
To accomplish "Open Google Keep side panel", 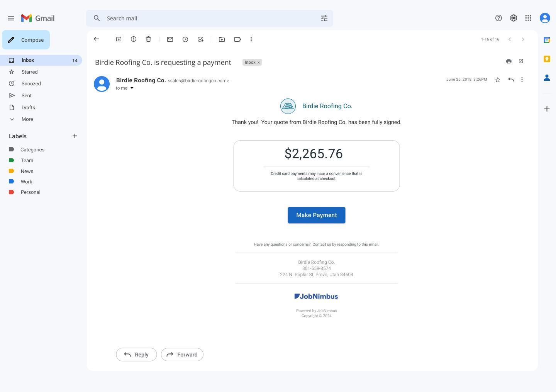I will 547,59.
